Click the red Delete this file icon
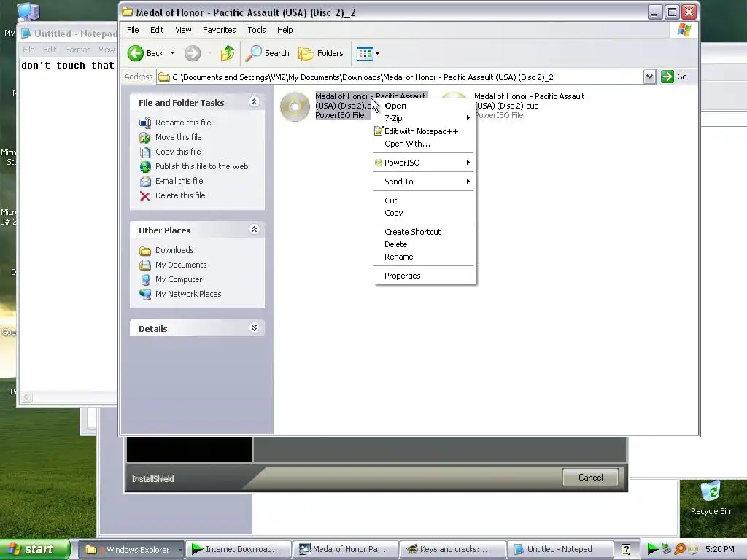 click(x=145, y=195)
